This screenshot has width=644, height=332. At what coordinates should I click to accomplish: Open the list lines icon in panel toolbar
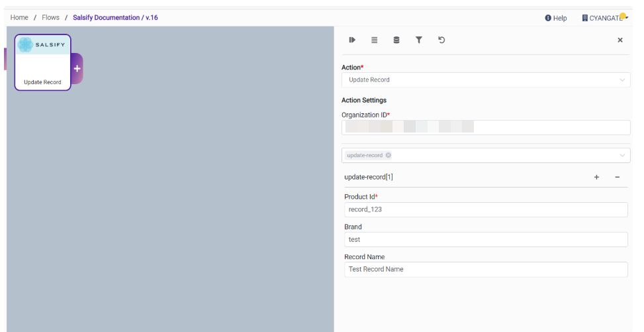click(374, 40)
